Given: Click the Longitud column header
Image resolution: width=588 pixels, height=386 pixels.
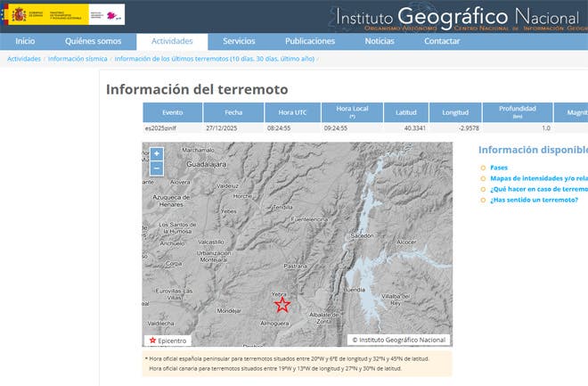Looking at the screenshot, I should [455, 112].
